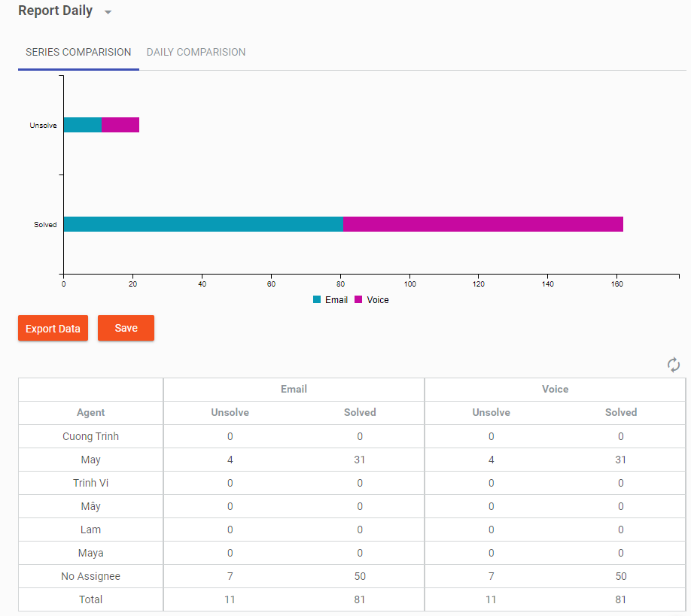This screenshot has width=691, height=616.
Task: Click the Unsolve header under Email
Action: point(230,413)
